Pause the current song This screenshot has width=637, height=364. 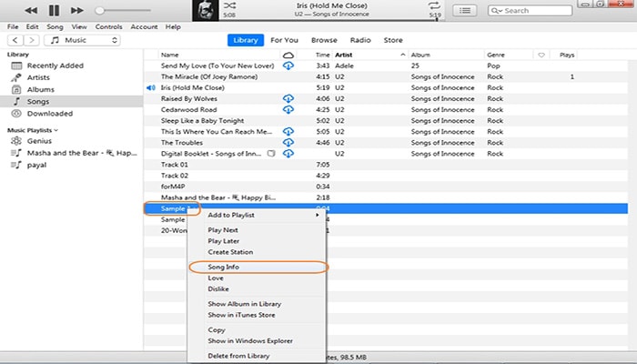click(x=54, y=10)
